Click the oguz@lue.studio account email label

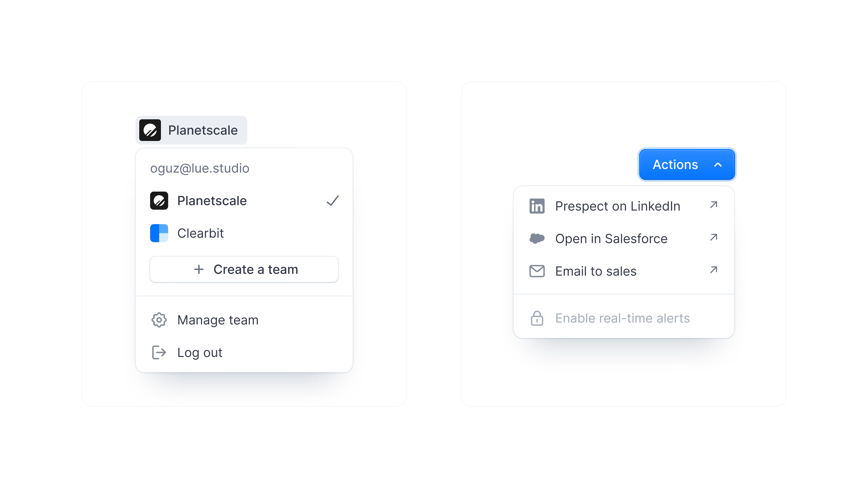pyautogui.click(x=200, y=168)
